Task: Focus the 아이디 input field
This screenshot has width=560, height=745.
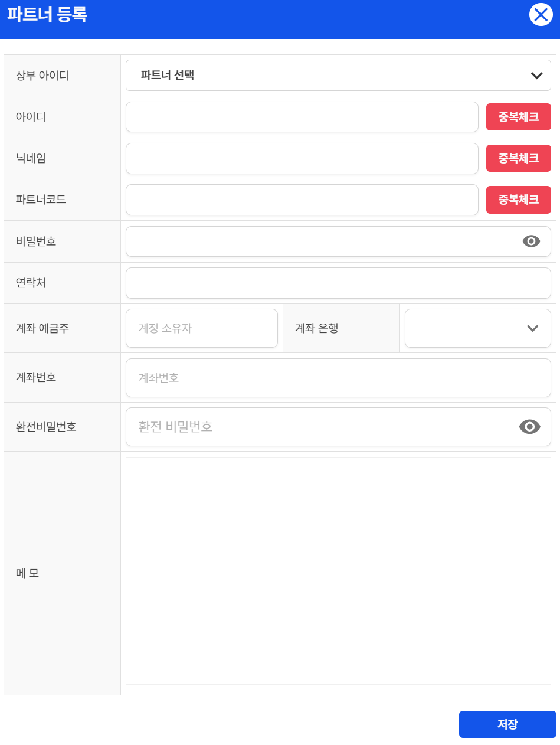Action: pos(302,117)
